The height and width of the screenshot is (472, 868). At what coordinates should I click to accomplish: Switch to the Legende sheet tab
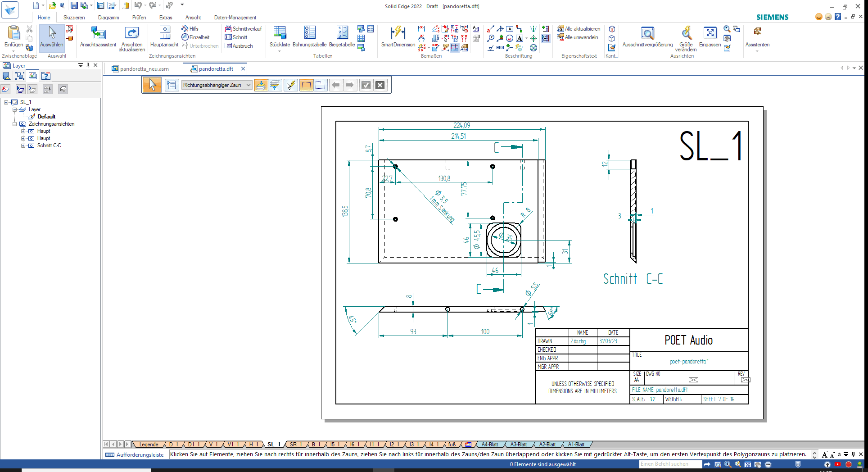click(x=149, y=445)
